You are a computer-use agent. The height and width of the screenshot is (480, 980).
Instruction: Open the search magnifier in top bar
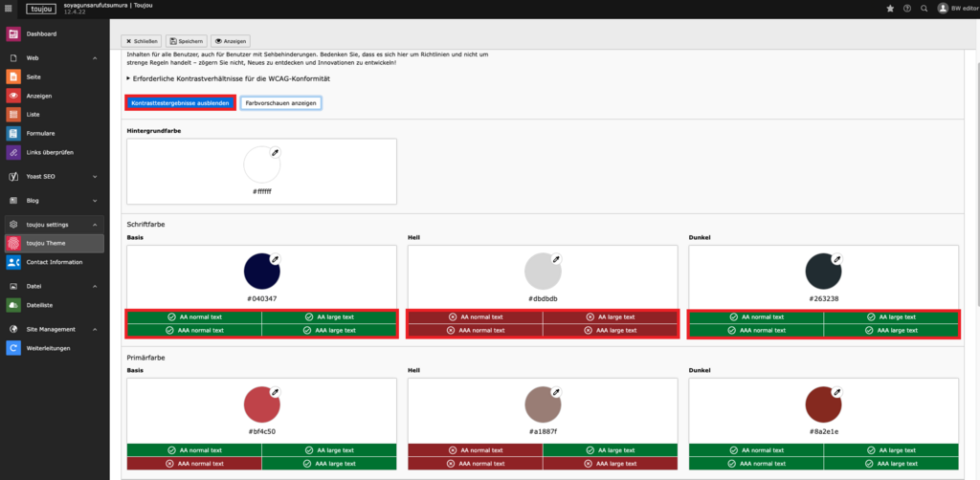coord(924,9)
